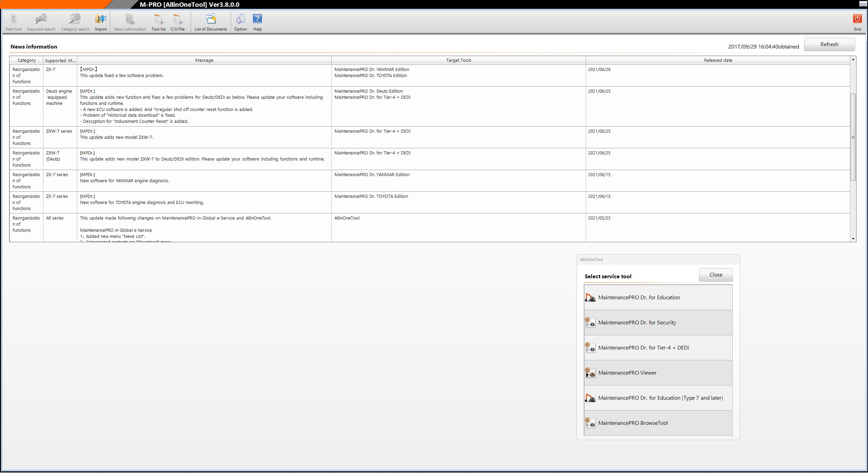Click the news table scroll down arrow
The height and width of the screenshot is (473, 868).
coord(853,239)
